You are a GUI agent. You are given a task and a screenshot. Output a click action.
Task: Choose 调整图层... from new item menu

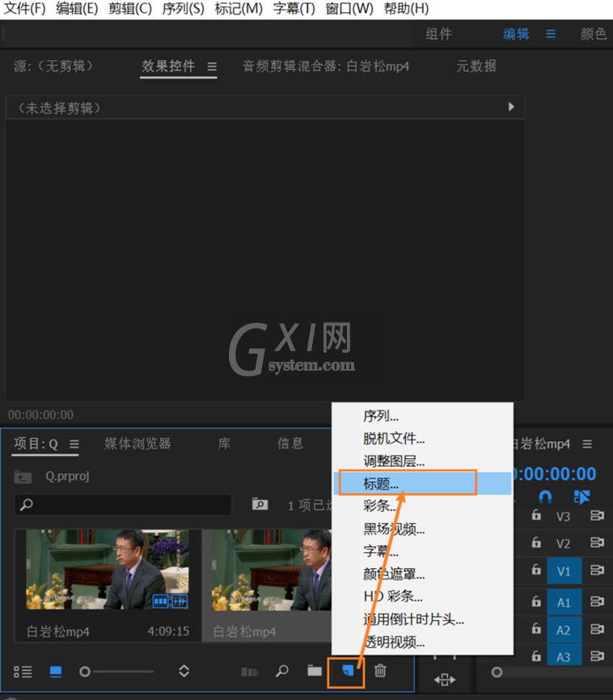pos(422,460)
